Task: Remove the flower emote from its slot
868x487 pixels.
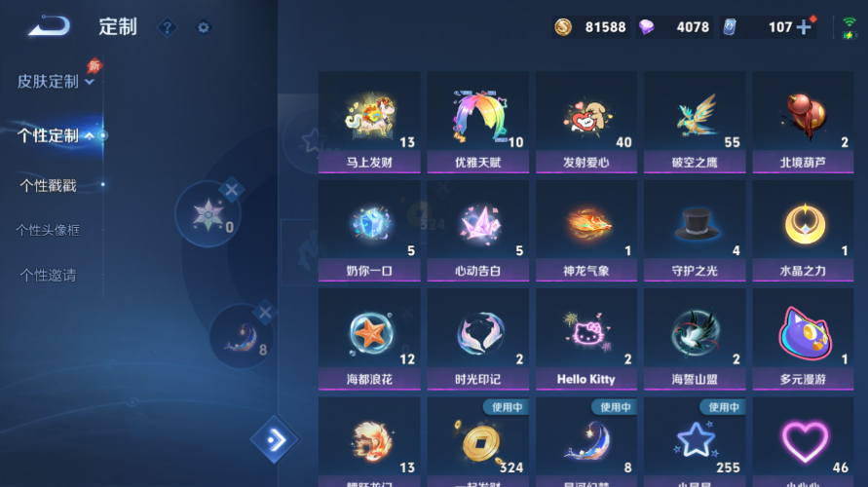Action: coord(232,190)
